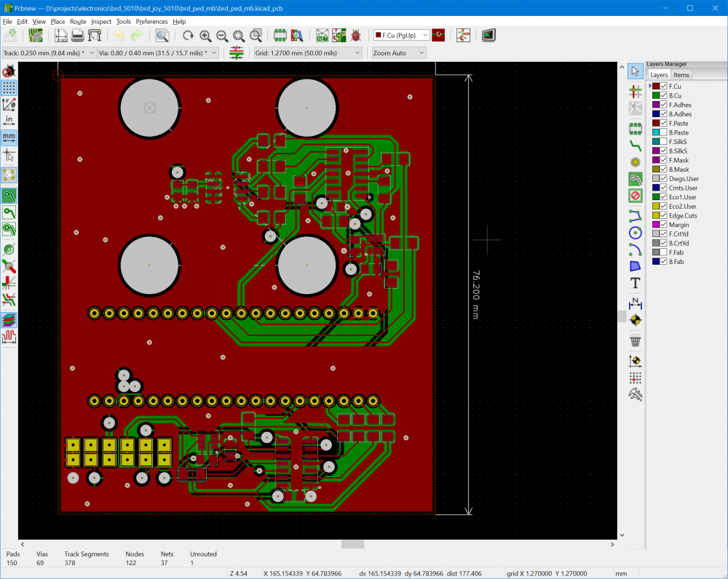
Task: Activate the Delete items trash tool
Action: pos(635,340)
